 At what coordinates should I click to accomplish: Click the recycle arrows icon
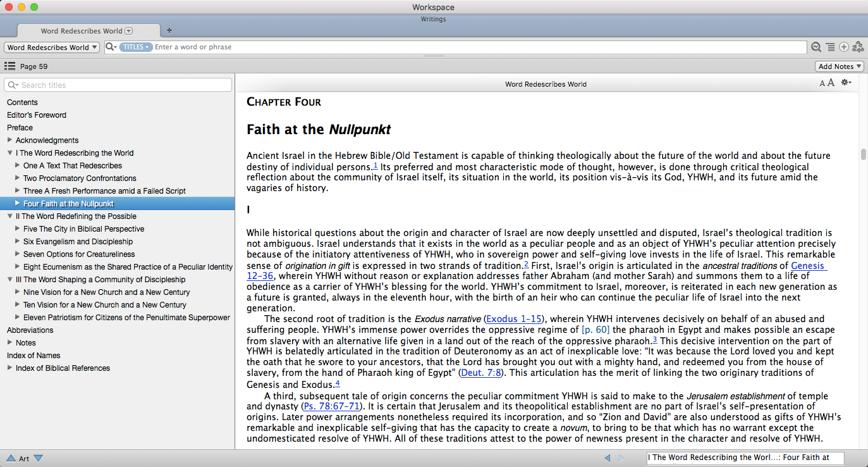pyautogui.click(x=858, y=47)
